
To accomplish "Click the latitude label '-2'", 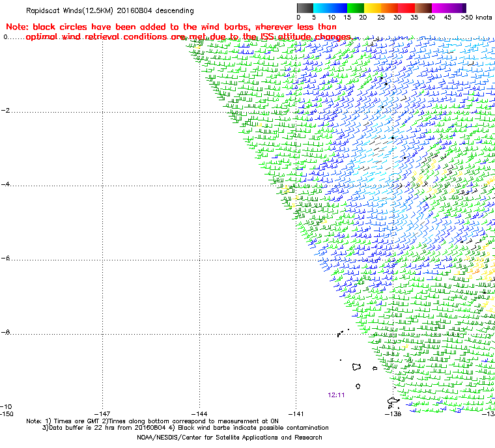I will tap(5, 111).
